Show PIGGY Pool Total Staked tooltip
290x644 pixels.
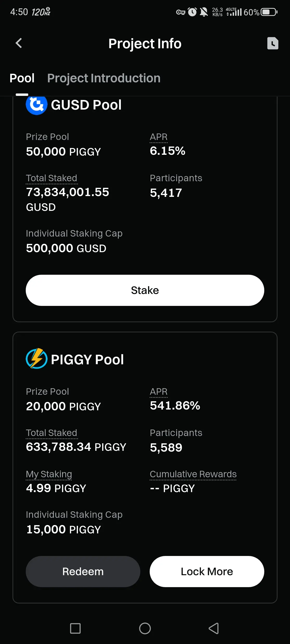(51, 433)
